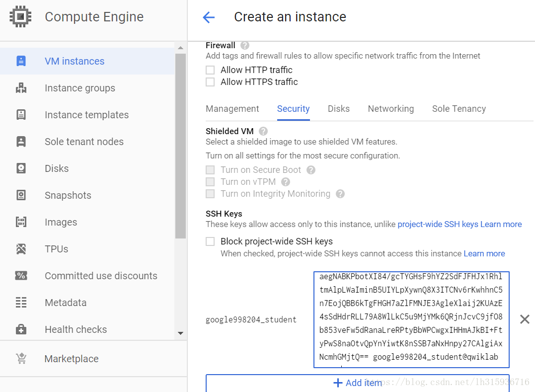Screen dimensions: 535x392
Task: Open the Shielded VM help icon
Action: point(263,131)
